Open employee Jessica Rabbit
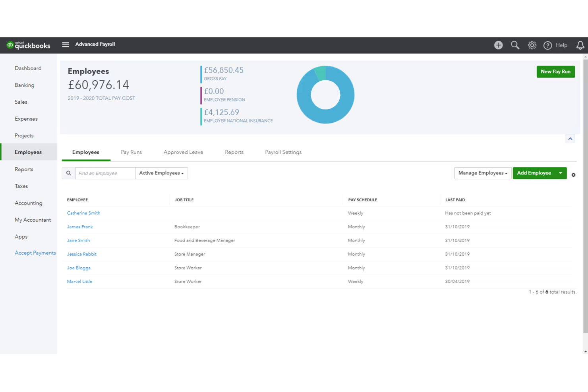The height and width of the screenshot is (392, 588). pos(82,254)
